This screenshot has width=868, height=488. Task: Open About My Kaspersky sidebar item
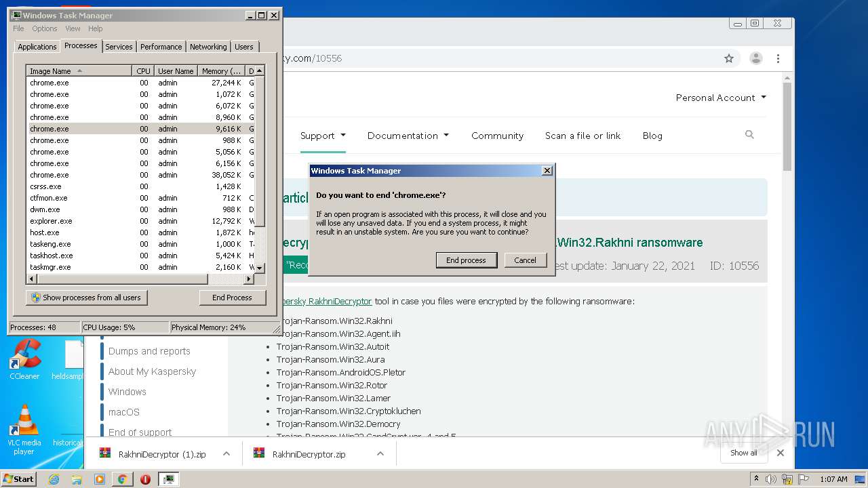[152, 371]
